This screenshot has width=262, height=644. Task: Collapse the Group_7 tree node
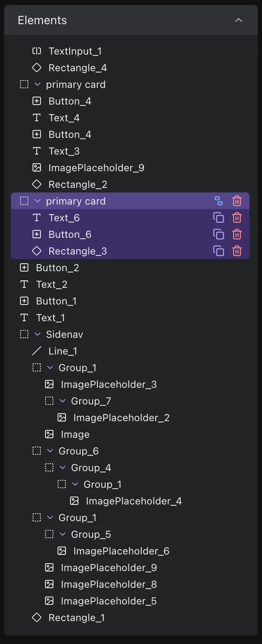[x=62, y=401]
